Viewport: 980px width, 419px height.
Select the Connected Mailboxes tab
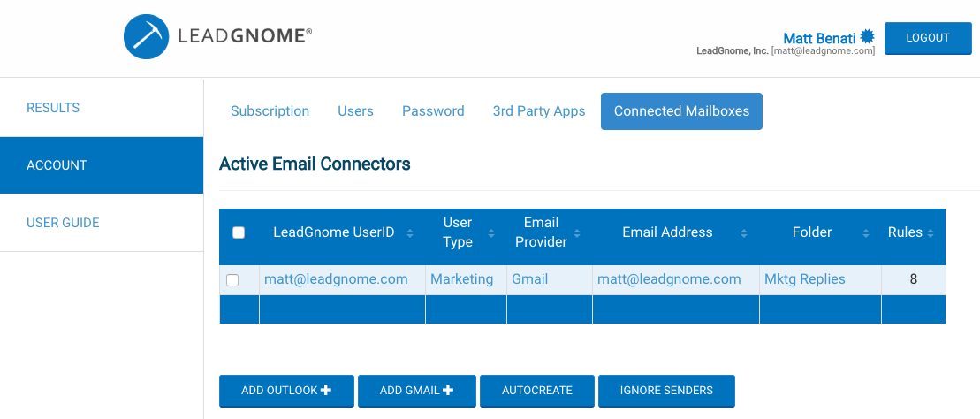(x=682, y=111)
